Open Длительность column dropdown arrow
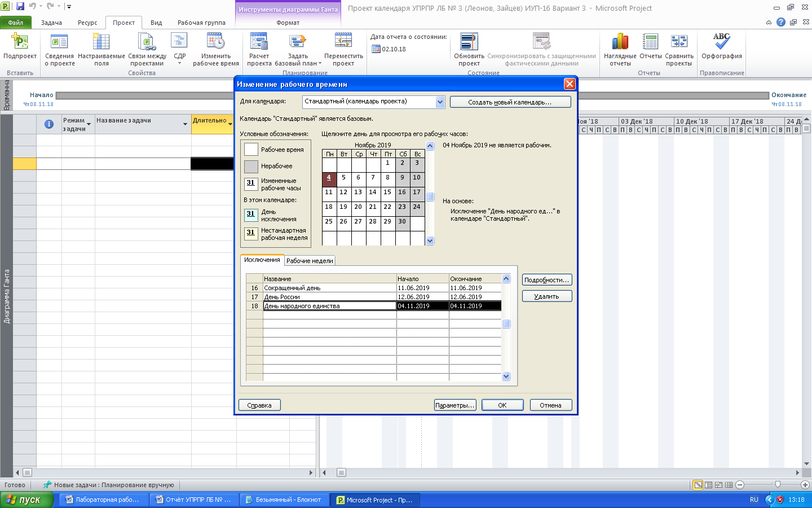Image resolution: width=812 pixels, height=508 pixels. click(230, 124)
